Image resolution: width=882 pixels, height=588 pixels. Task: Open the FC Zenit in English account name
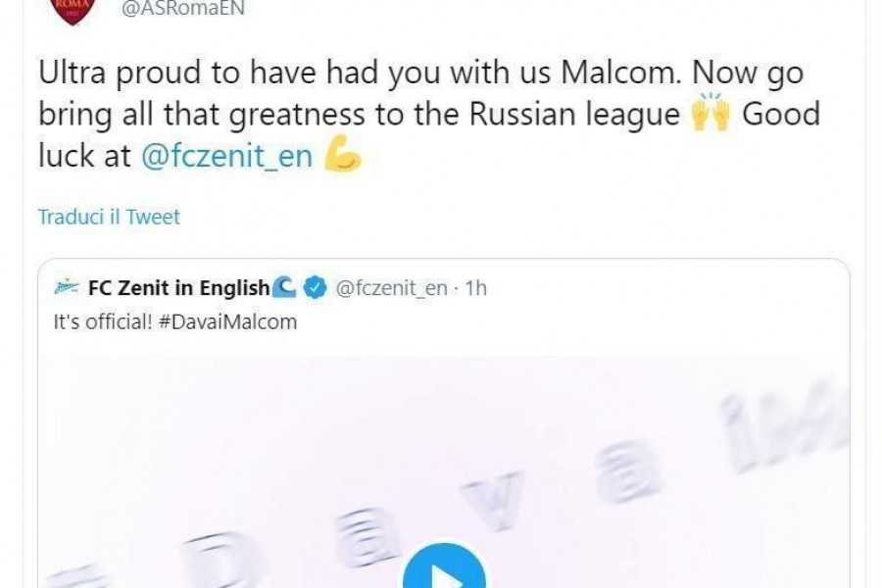(x=178, y=288)
